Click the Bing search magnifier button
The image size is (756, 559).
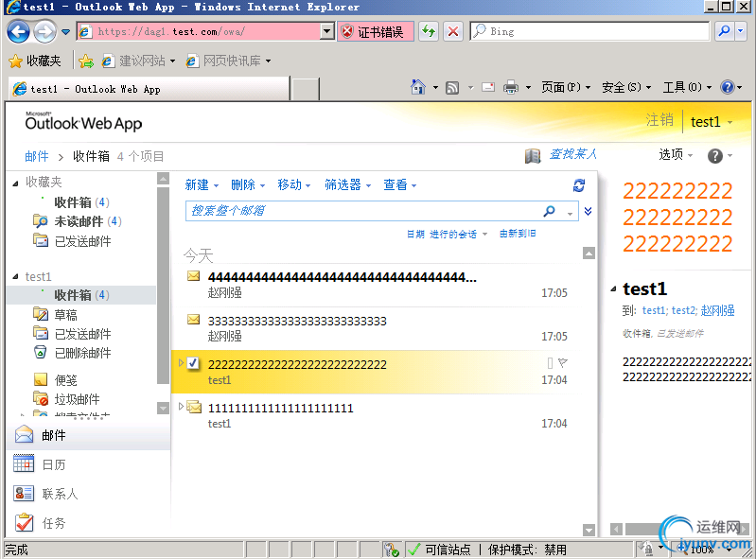coord(724,32)
